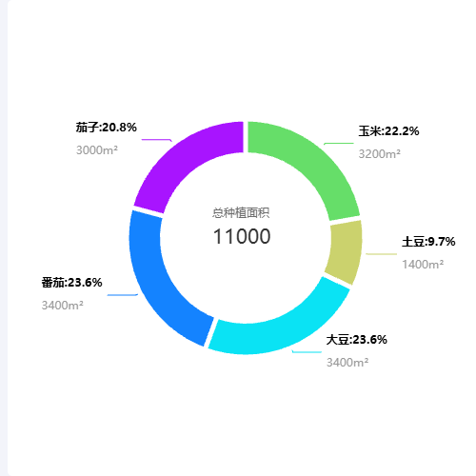The height and width of the screenshot is (476, 476).
Task: Click the cyan leader line for 大豆
Action: point(307,351)
